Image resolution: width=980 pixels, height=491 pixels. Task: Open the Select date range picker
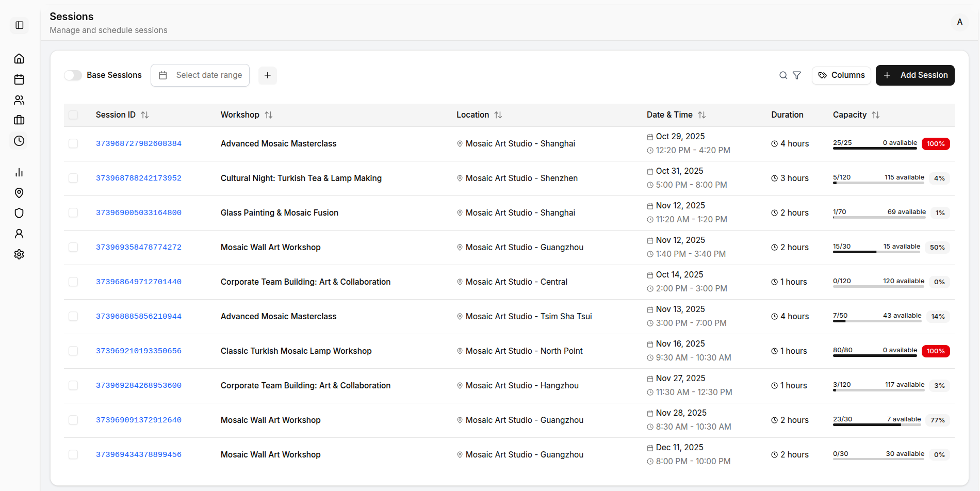(x=200, y=75)
